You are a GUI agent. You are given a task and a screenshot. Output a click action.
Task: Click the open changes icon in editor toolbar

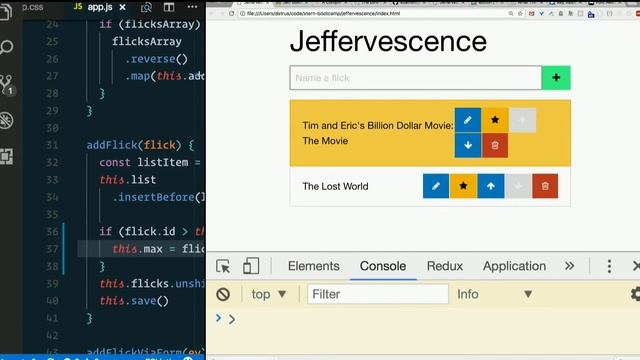point(146,7)
